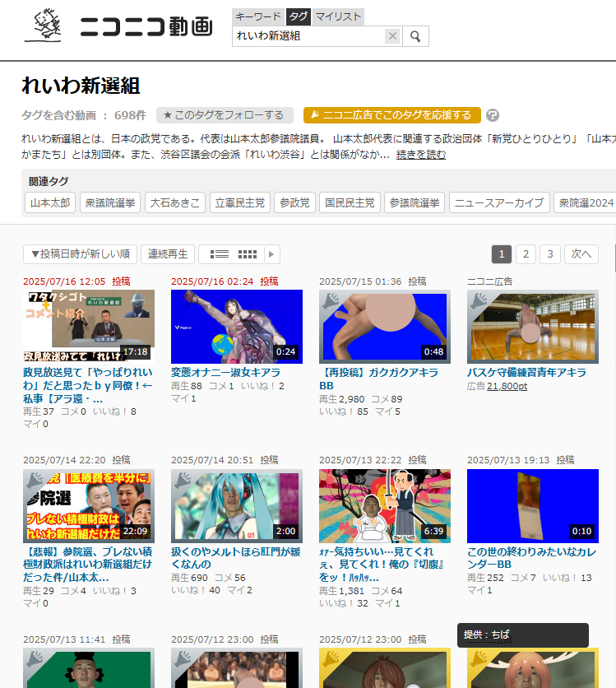Follow this tag with このタグをフォローする

[225, 115]
